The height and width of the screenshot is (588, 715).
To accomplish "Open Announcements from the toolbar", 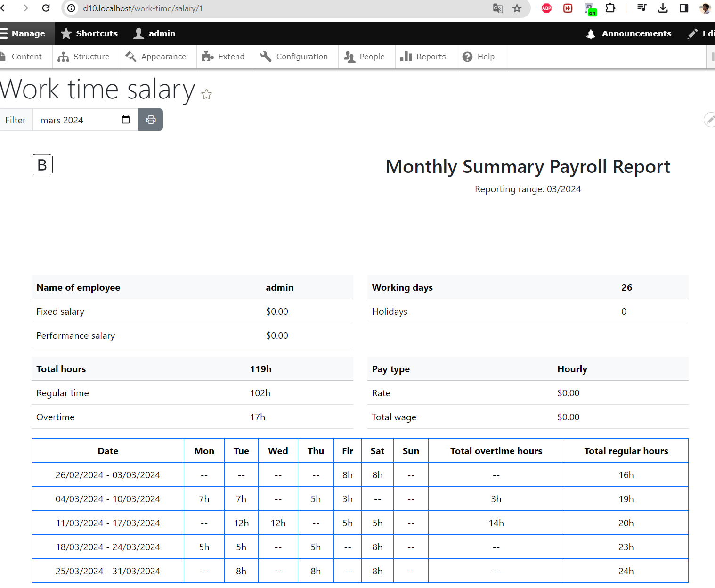I will [629, 33].
